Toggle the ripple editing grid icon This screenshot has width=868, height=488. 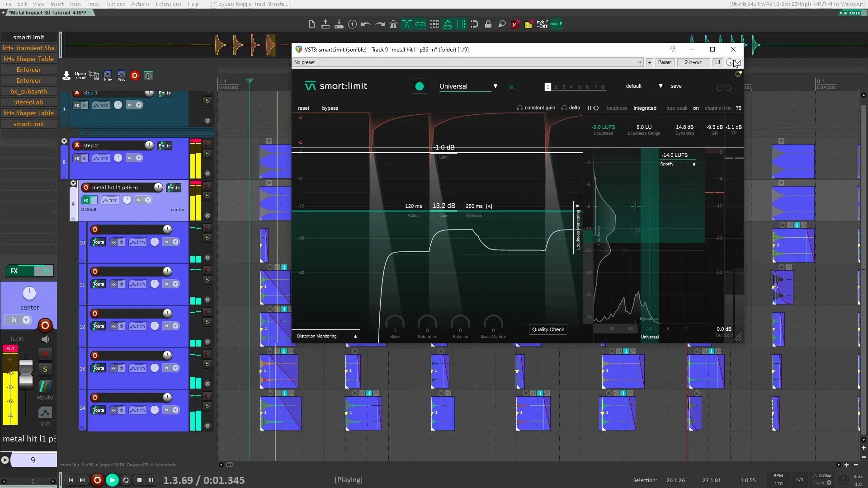click(x=434, y=24)
